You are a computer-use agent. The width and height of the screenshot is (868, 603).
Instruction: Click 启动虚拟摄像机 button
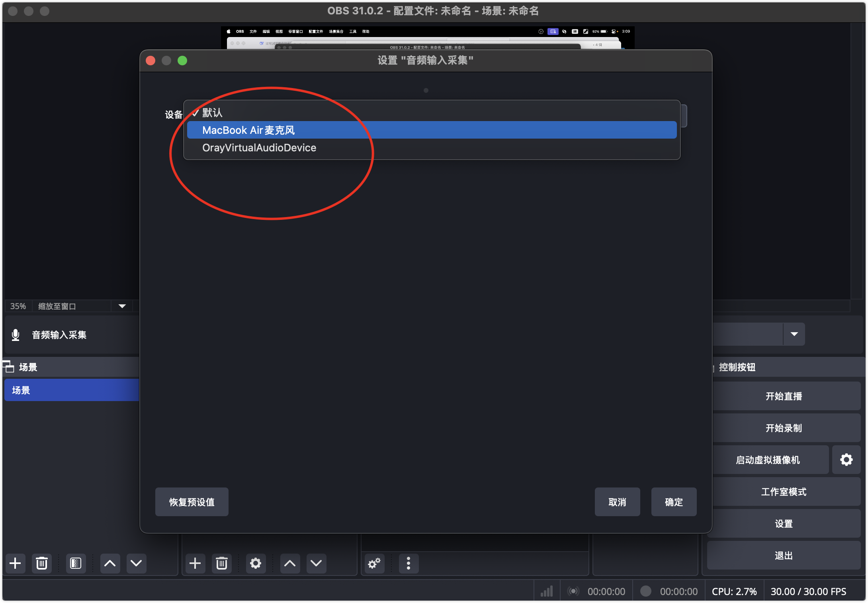[x=768, y=460]
